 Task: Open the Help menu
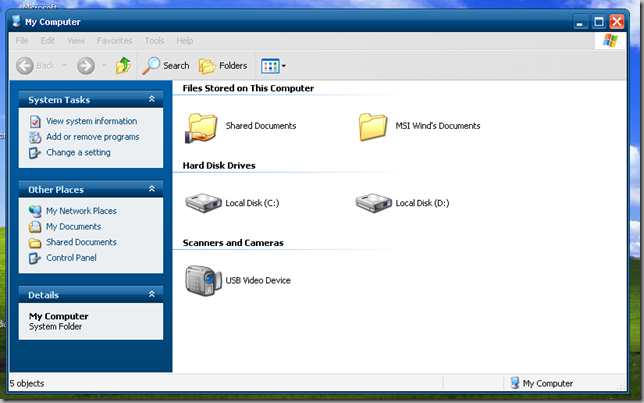coord(184,41)
